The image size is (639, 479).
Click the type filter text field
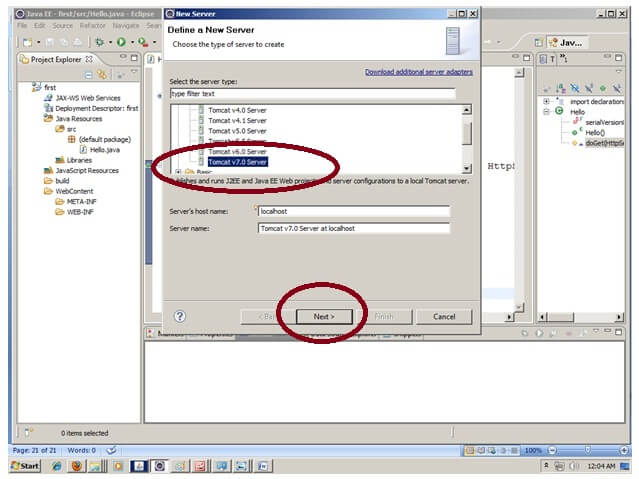click(313, 93)
